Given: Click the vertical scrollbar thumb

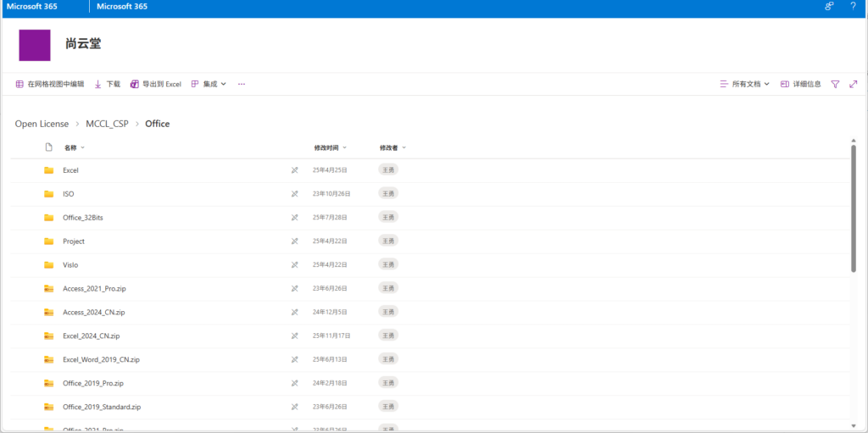Looking at the screenshot, I should pyautogui.click(x=853, y=208).
